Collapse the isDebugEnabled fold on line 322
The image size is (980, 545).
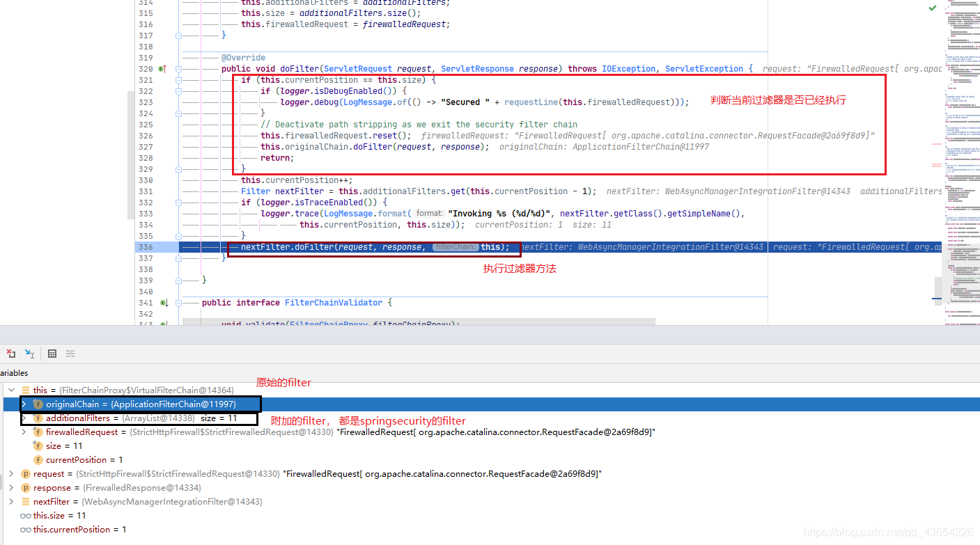tap(179, 91)
